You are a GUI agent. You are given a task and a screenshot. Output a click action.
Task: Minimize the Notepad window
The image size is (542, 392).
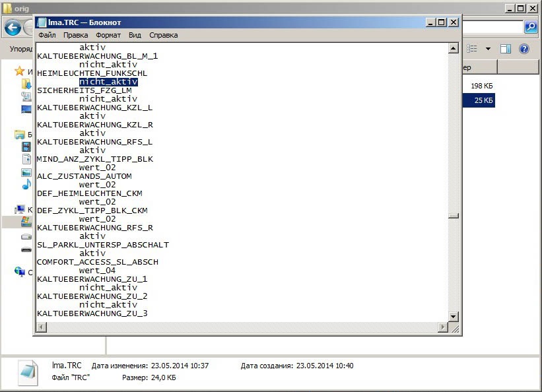430,22
